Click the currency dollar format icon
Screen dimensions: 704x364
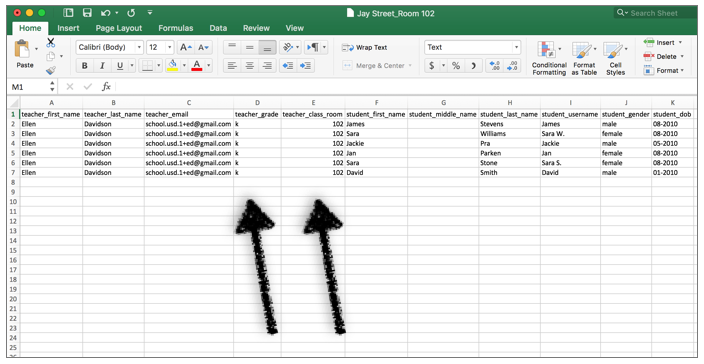point(431,66)
